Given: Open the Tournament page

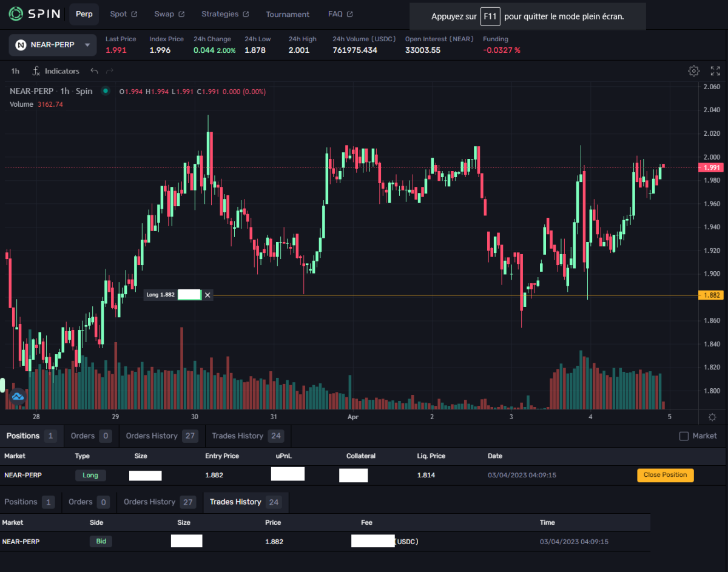Looking at the screenshot, I should [x=288, y=14].
